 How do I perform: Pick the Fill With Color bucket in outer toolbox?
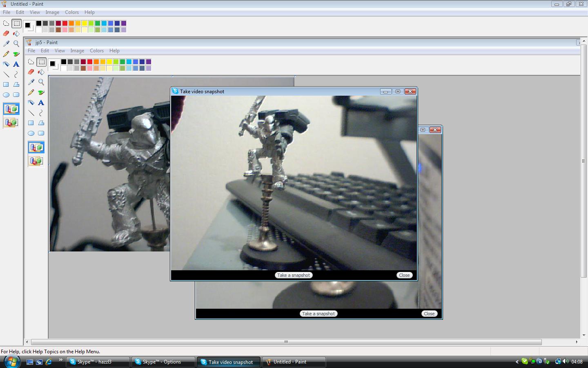pyautogui.click(x=16, y=34)
